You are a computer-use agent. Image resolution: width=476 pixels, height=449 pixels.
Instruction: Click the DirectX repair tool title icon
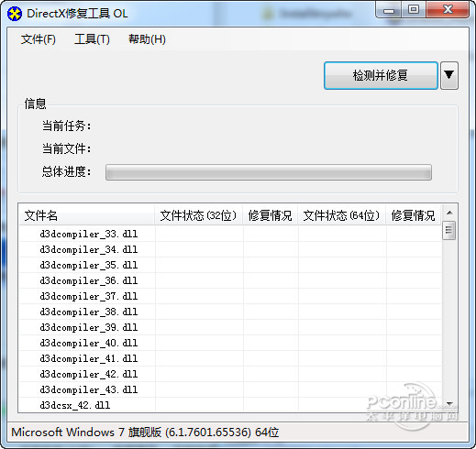tap(15, 14)
